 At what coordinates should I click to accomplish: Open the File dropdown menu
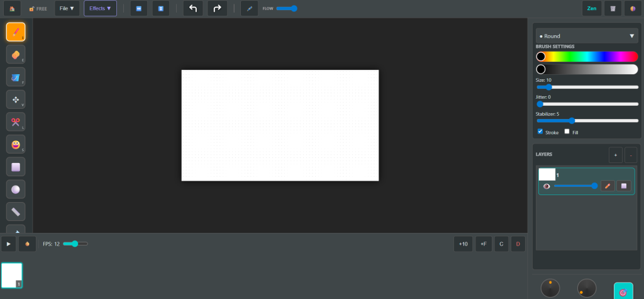(67, 9)
